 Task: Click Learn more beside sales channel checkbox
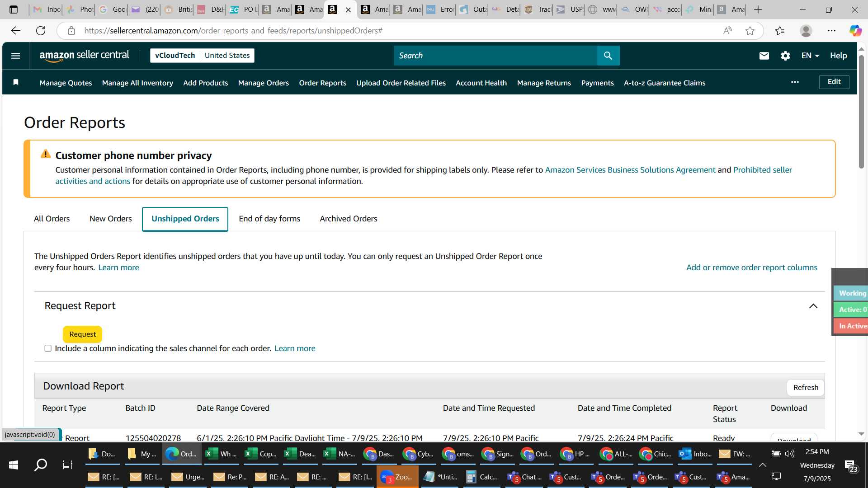pyautogui.click(x=295, y=348)
